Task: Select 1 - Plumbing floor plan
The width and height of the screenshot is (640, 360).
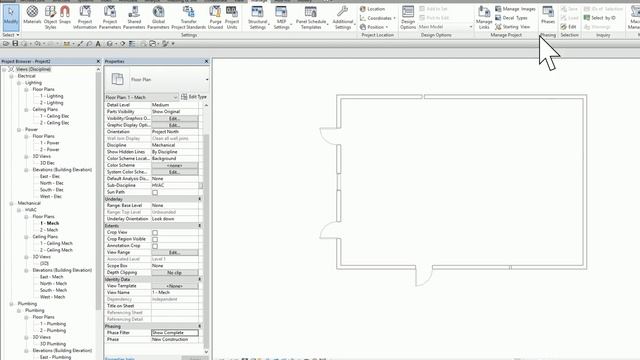Action: (53, 324)
